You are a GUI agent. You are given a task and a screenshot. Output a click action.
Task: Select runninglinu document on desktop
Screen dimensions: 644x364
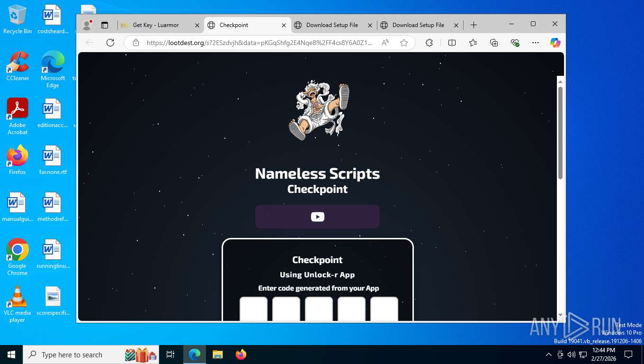coord(53,254)
